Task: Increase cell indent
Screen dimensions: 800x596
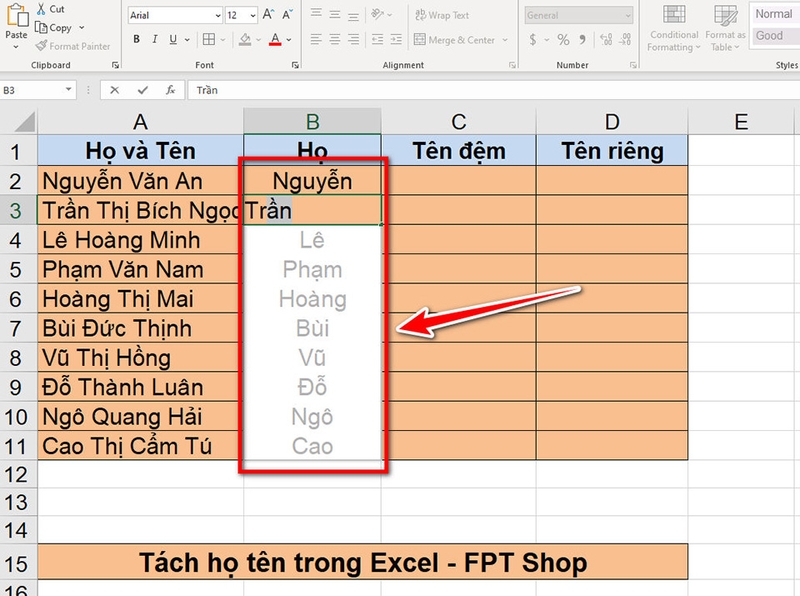Action: pos(396,39)
